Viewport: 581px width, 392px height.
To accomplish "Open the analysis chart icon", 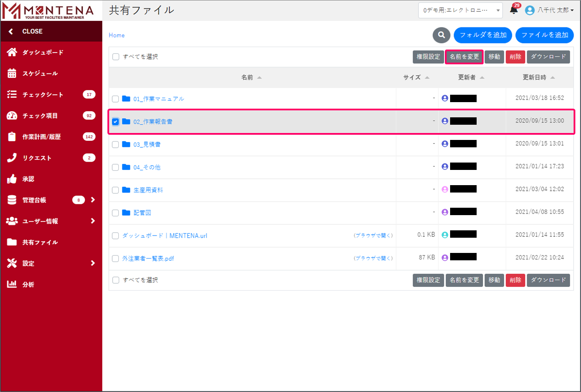I will pyautogui.click(x=12, y=284).
